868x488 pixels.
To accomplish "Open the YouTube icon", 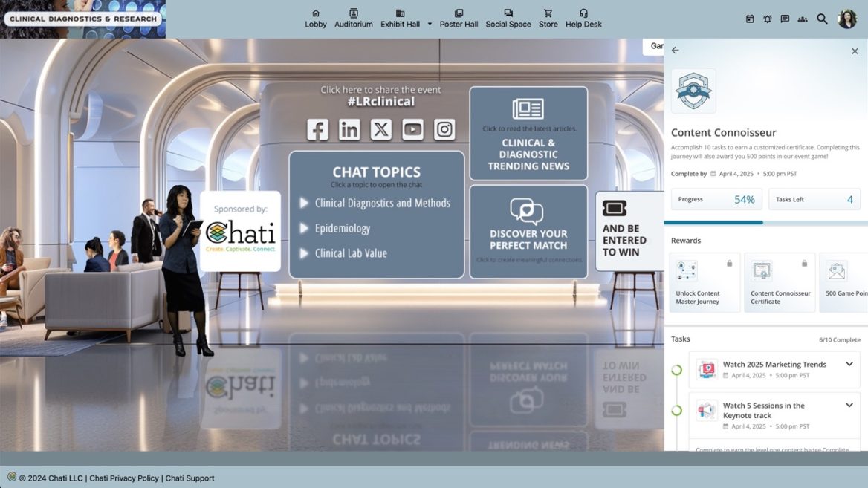I will click(412, 129).
